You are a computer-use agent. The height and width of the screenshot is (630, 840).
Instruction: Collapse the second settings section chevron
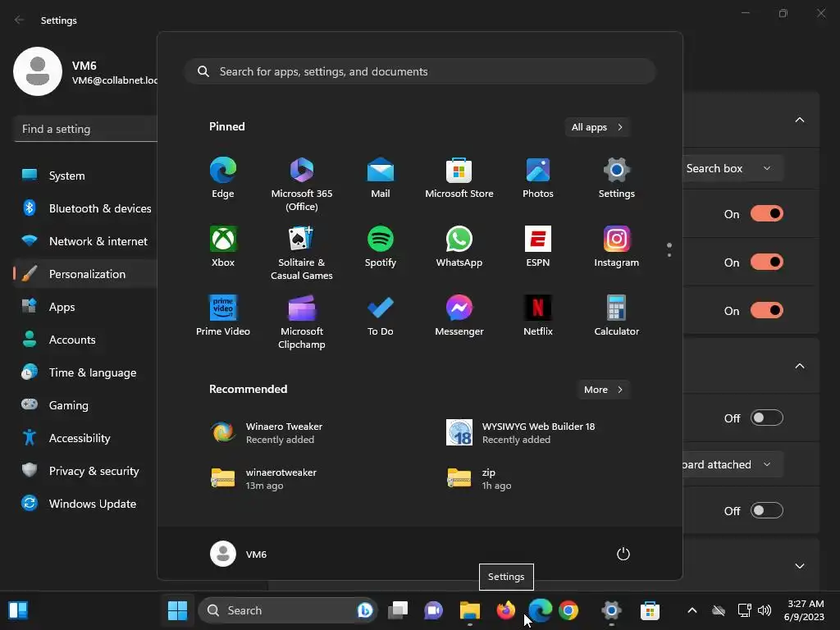tap(800, 366)
